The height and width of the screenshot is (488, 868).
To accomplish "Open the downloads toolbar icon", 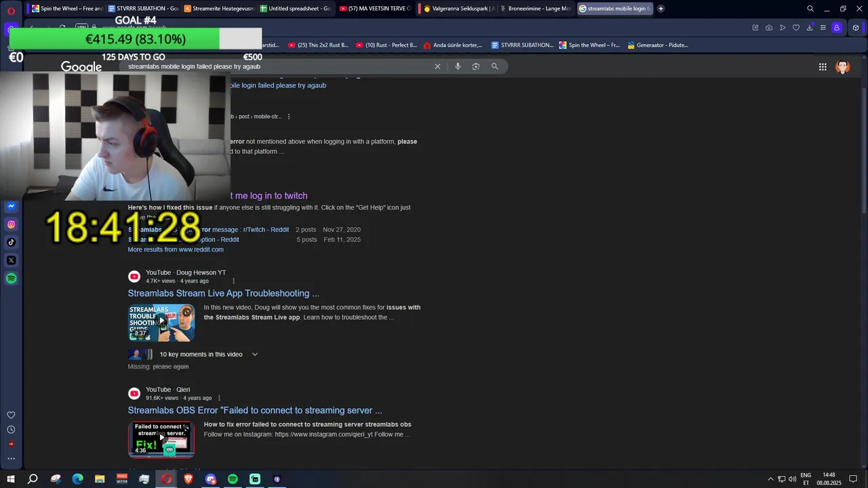I will tap(810, 28).
